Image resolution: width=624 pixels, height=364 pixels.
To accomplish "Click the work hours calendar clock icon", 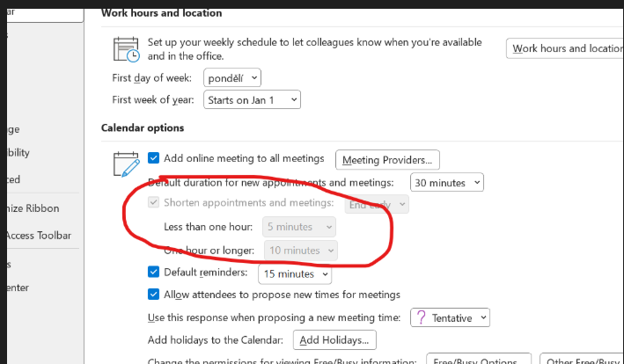I will tap(127, 49).
